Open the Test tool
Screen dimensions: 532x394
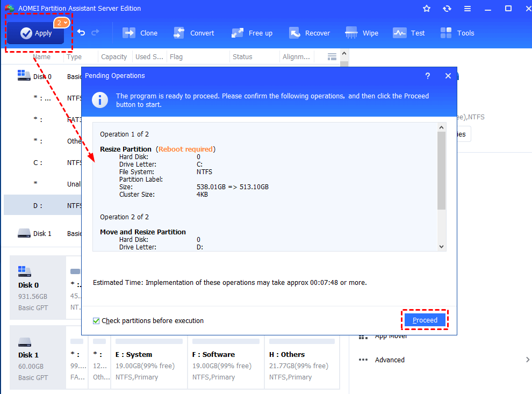click(408, 33)
